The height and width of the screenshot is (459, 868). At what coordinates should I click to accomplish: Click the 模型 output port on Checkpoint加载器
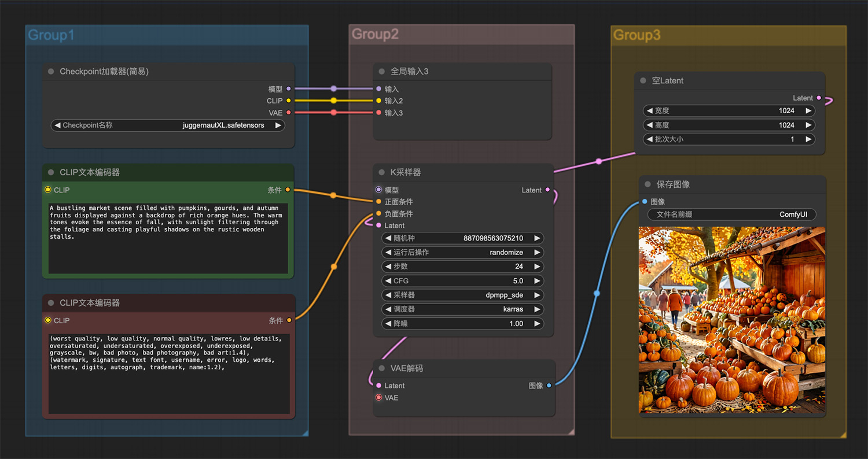pyautogui.click(x=288, y=89)
